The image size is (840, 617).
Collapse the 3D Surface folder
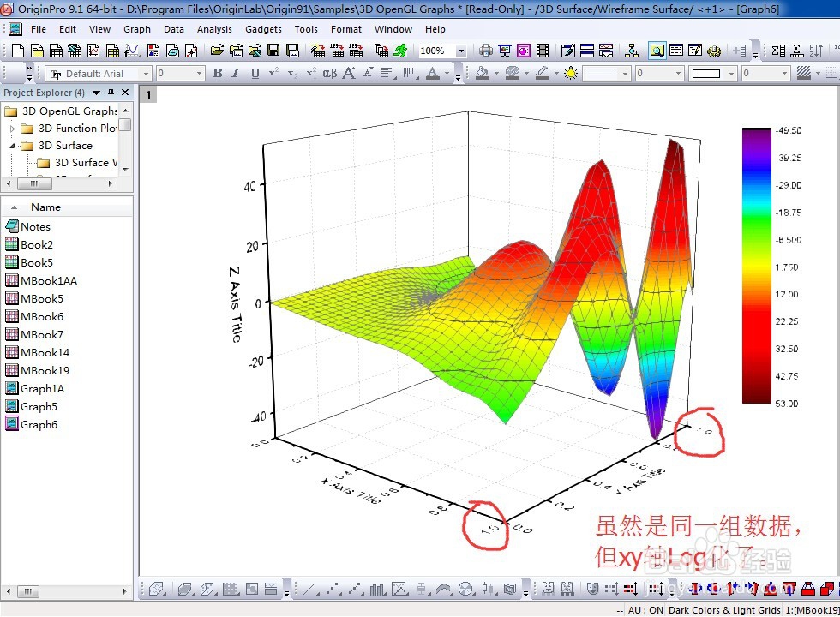pyautogui.click(x=12, y=146)
